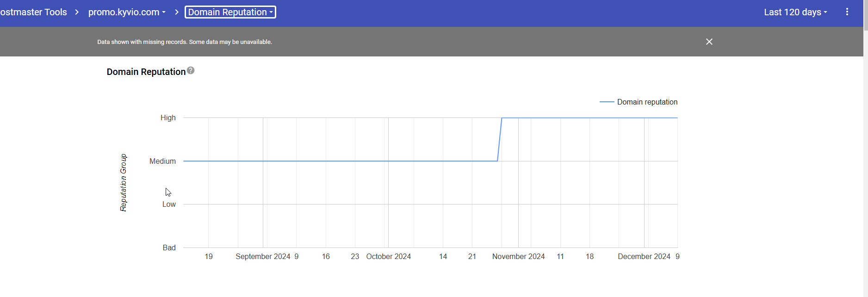868x297 pixels.
Task: Click the Domain Reputation help icon
Action: pyautogui.click(x=191, y=71)
